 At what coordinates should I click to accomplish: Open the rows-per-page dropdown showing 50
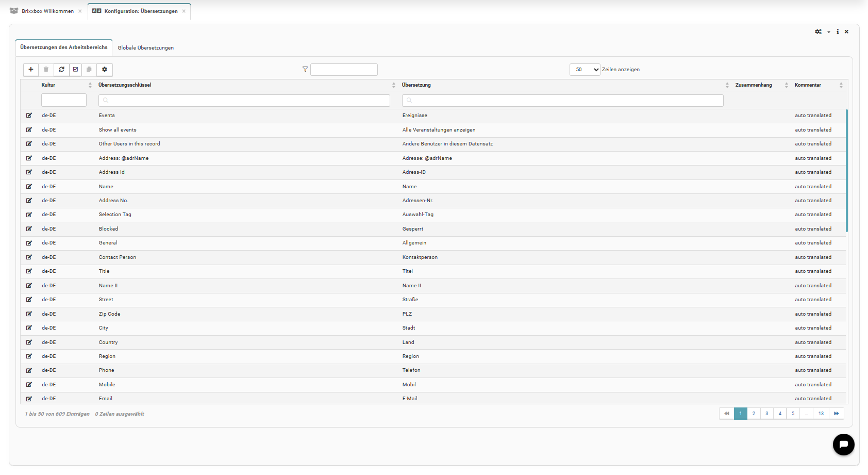[585, 70]
